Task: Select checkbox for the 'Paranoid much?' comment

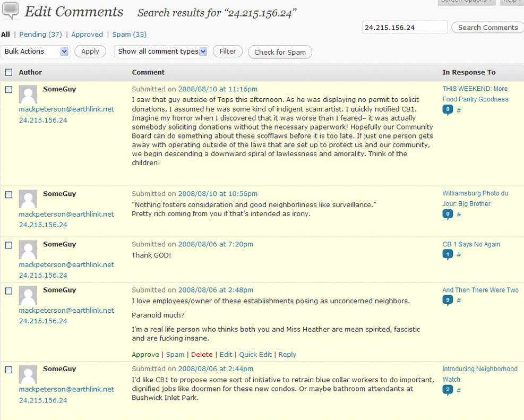Action: pyautogui.click(x=8, y=290)
